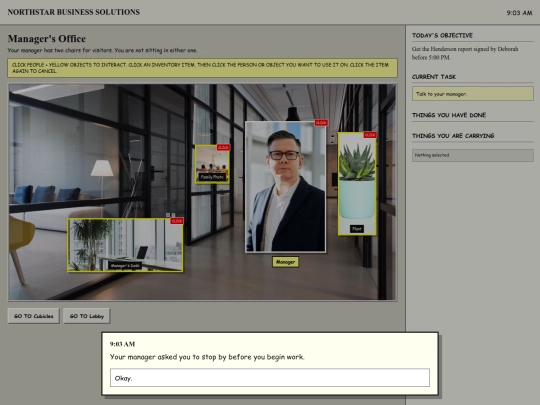Click the yellow interaction instructions banner
Image resolution: width=540 pixels, height=405 pixels.
(x=202, y=68)
